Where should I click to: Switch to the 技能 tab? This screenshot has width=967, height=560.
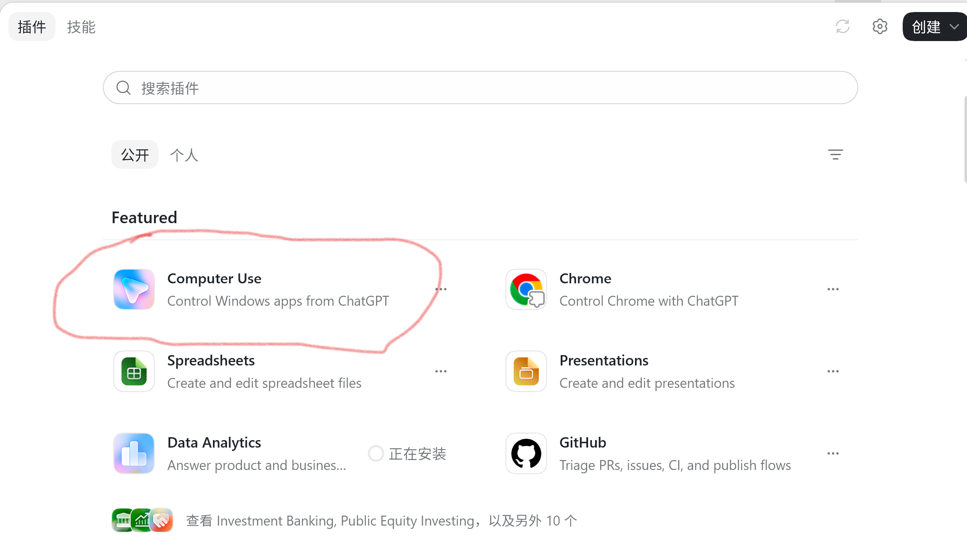point(81,27)
